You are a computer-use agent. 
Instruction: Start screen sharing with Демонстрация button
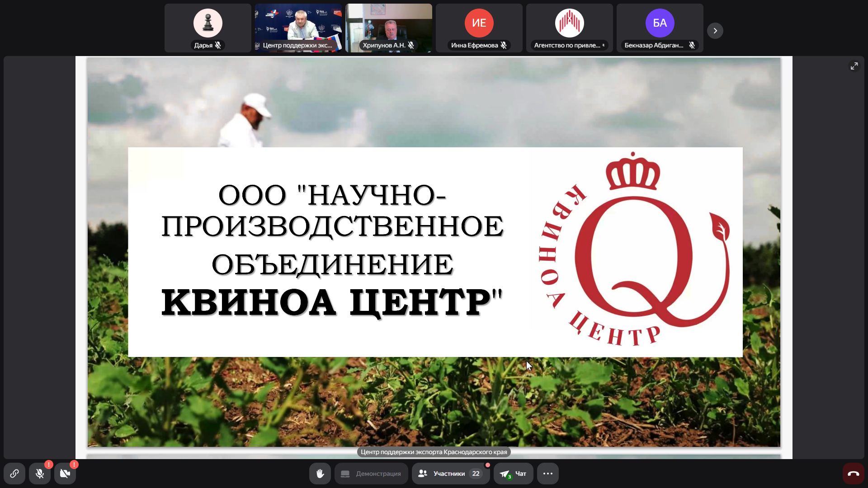click(x=371, y=474)
